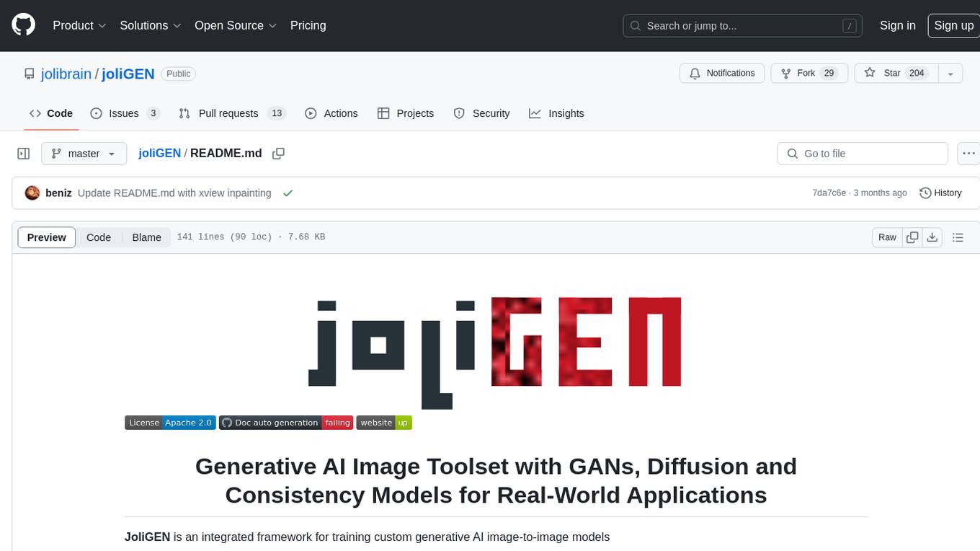Screen dimensions: 980x551
Task: Open the Pricing page
Action: pos(308,25)
